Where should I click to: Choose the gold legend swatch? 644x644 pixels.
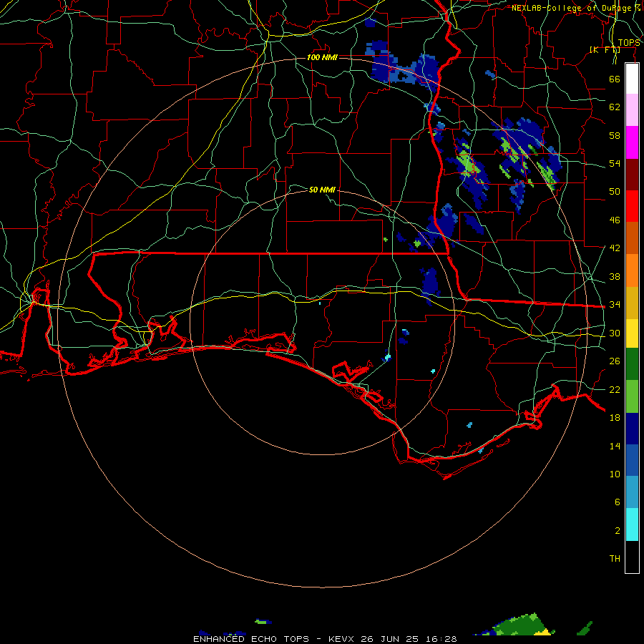tap(632, 303)
